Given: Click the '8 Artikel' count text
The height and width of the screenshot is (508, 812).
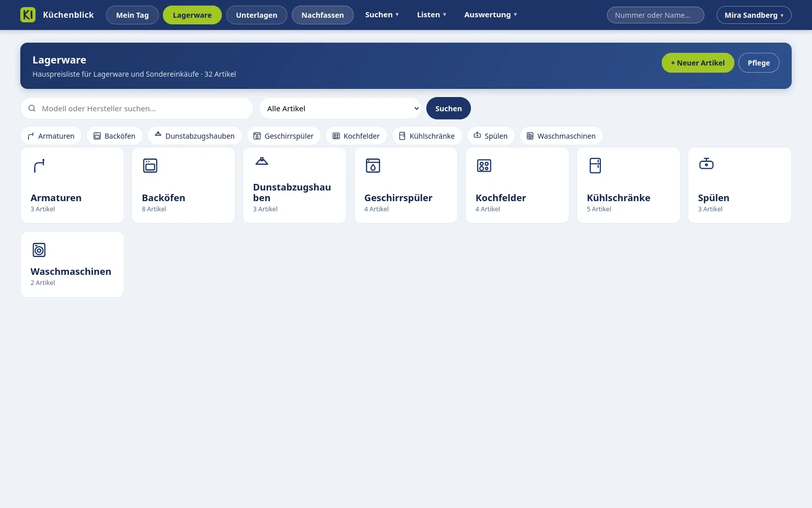Looking at the screenshot, I should pyautogui.click(x=154, y=209).
